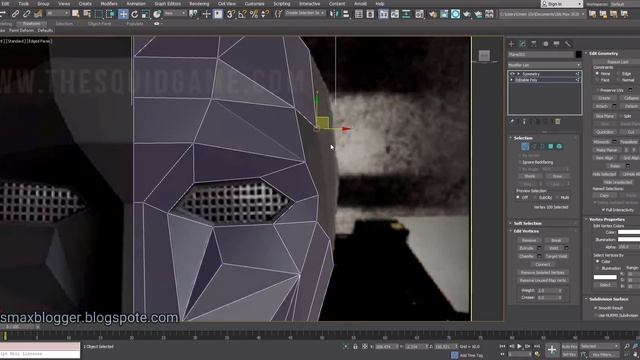Click the QuickSlice button
Screen dimensions: 640x360
(604, 132)
